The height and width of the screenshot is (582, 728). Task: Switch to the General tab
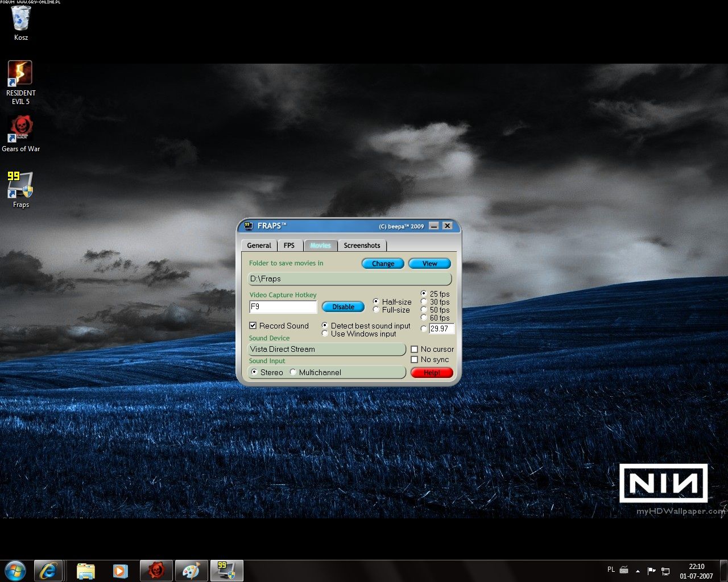pos(259,246)
